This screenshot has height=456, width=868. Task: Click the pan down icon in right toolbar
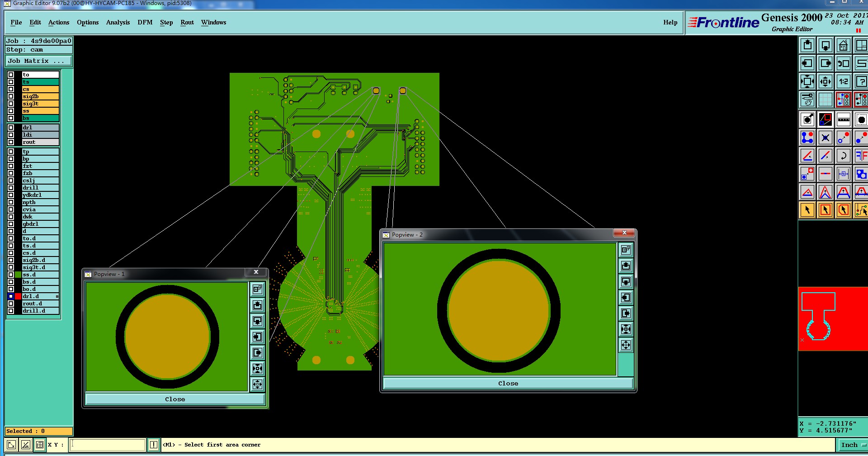coord(826,45)
